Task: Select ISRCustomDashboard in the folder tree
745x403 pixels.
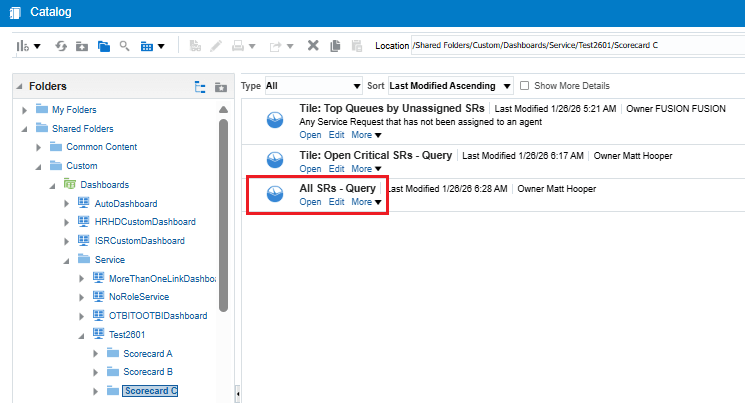Action: click(x=140, y=241)
